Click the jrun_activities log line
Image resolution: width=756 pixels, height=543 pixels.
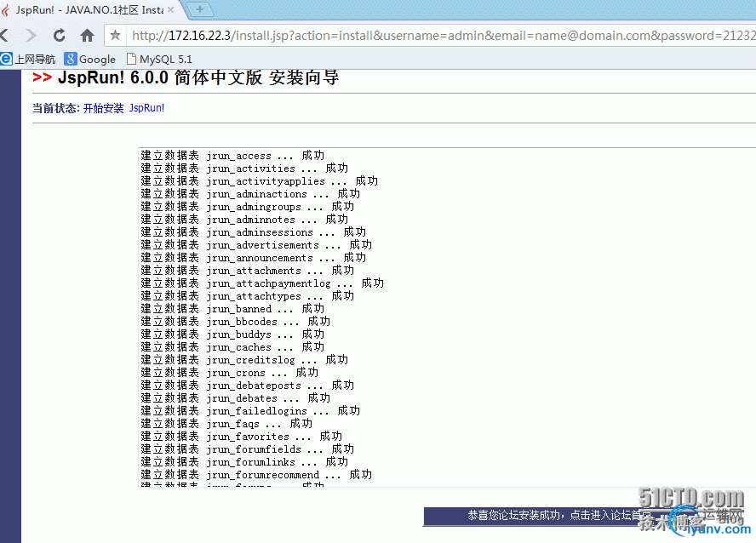click(244, 169)
